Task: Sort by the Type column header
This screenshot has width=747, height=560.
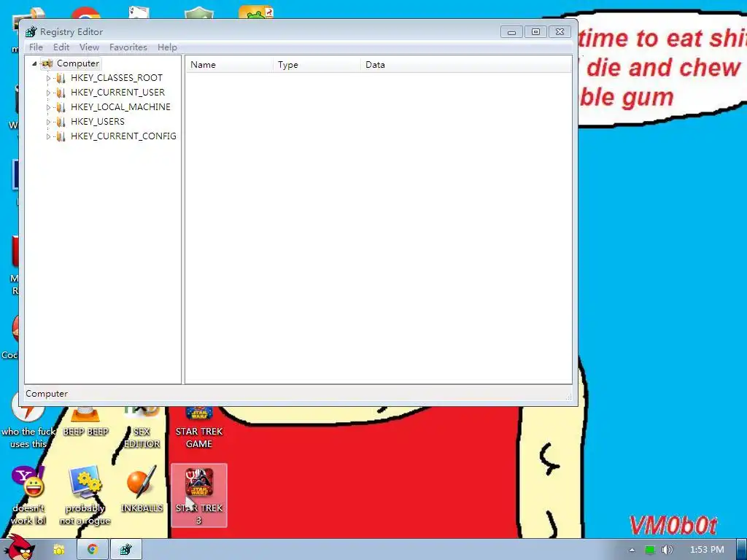Action: (317, 65)
